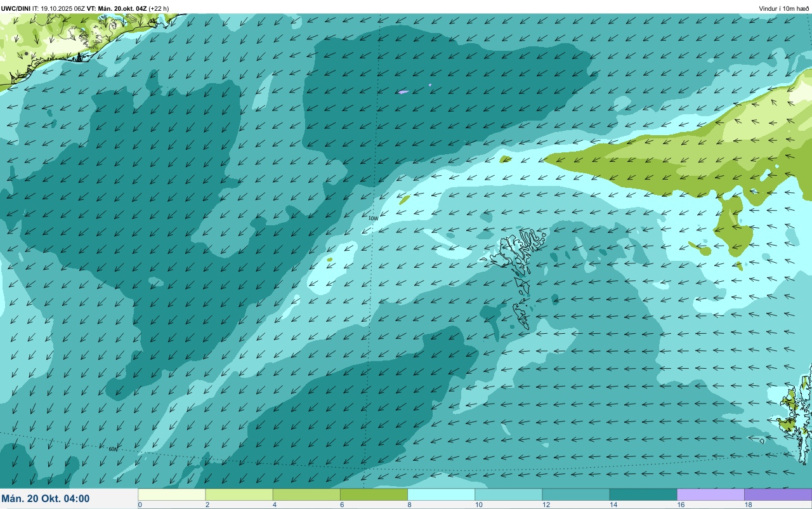Click the 'Vindur í 10m hæð' title
812x509 pixels.
(784, 8)
